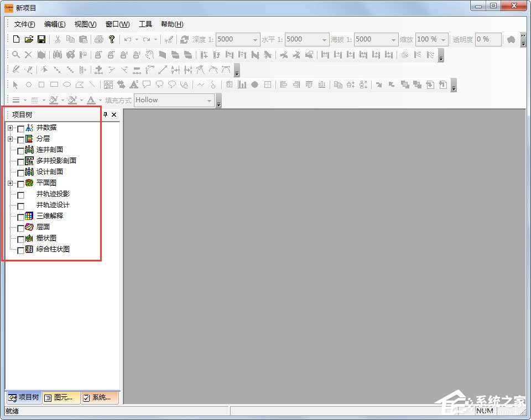Check the 连井剖面 checkbox
The height and width of the screenshot is (420, 531).
click(20, 151)
